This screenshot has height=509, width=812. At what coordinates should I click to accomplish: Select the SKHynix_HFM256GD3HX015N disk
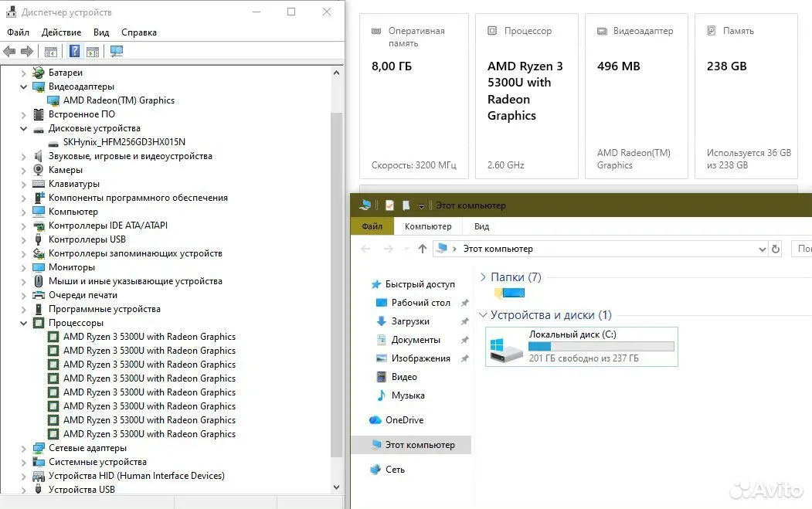pyautogui.click(x=124, y=142)
